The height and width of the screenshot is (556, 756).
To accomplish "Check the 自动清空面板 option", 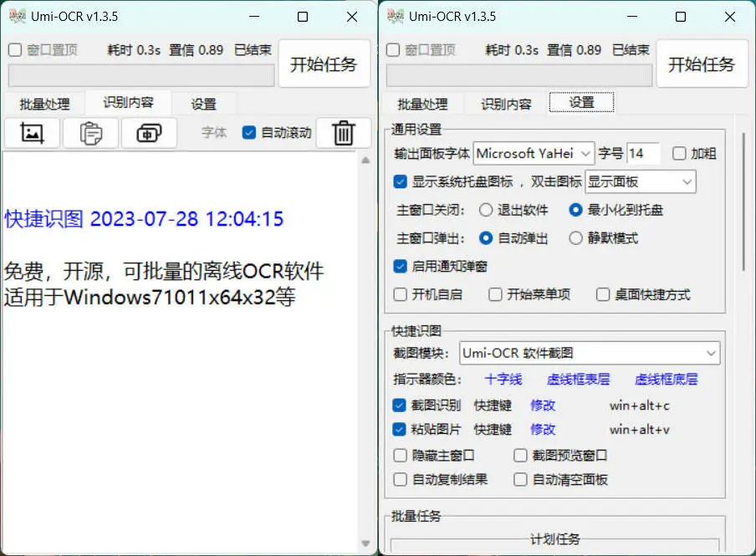I will [520, 479].
